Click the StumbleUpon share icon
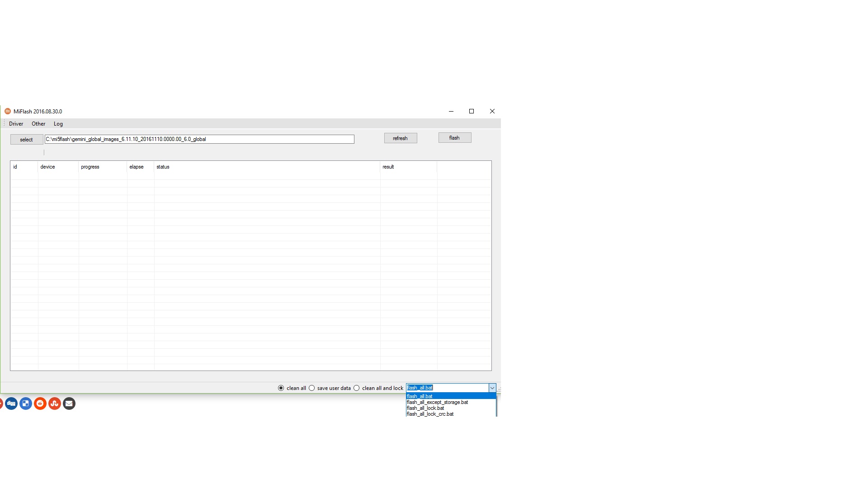This screenshot has width=868, height=488. coord(55,404)
